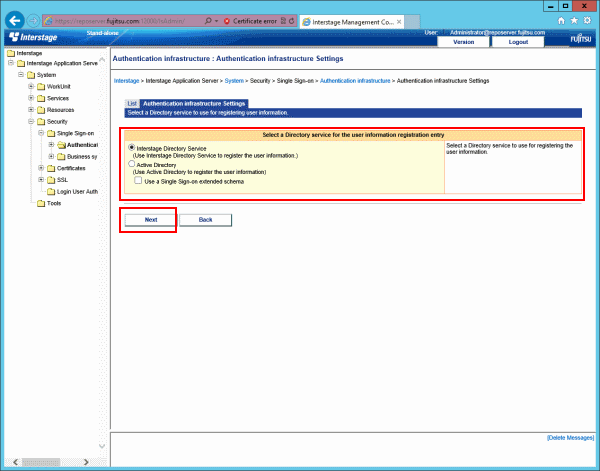The width and height of the screenshot is (600, 471).
Task: Collapse the Interstage Application Server node
Action: 11,63
